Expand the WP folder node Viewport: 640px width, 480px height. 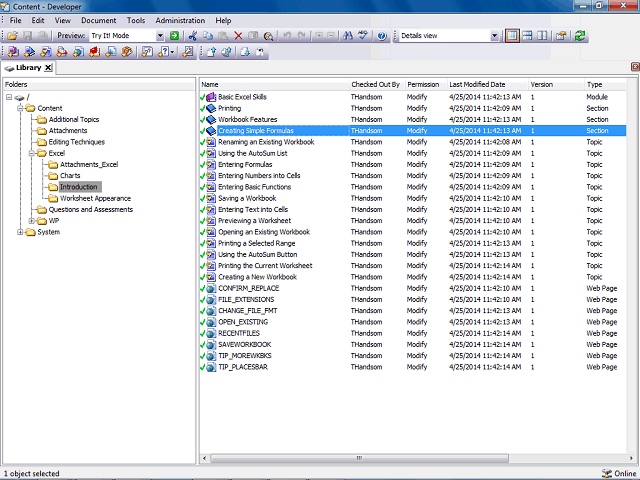click(31, 221)
